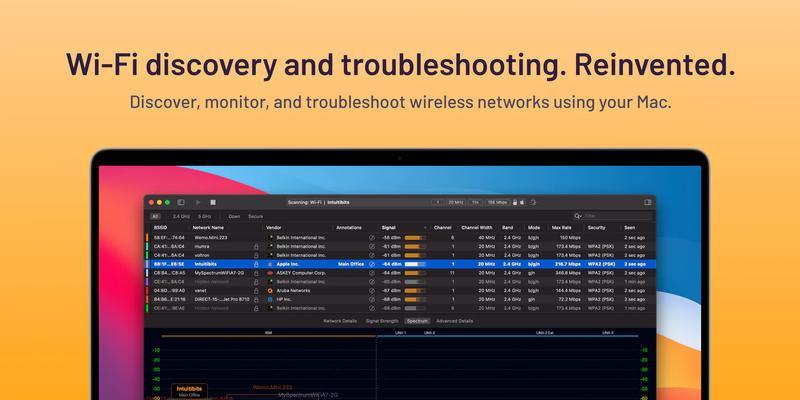Click the ASKEY Computer Corp. vendor logo
Image resolution: width=800 pixels, height=400 pixels.
[x=270, y=273]
